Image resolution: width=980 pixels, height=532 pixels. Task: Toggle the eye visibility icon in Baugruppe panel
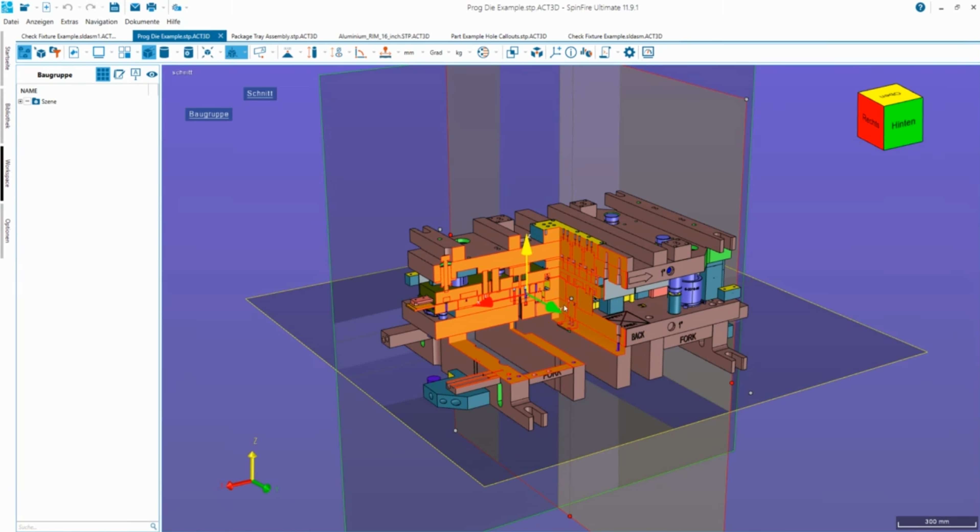pyautogui.click(x=152, y=75)
